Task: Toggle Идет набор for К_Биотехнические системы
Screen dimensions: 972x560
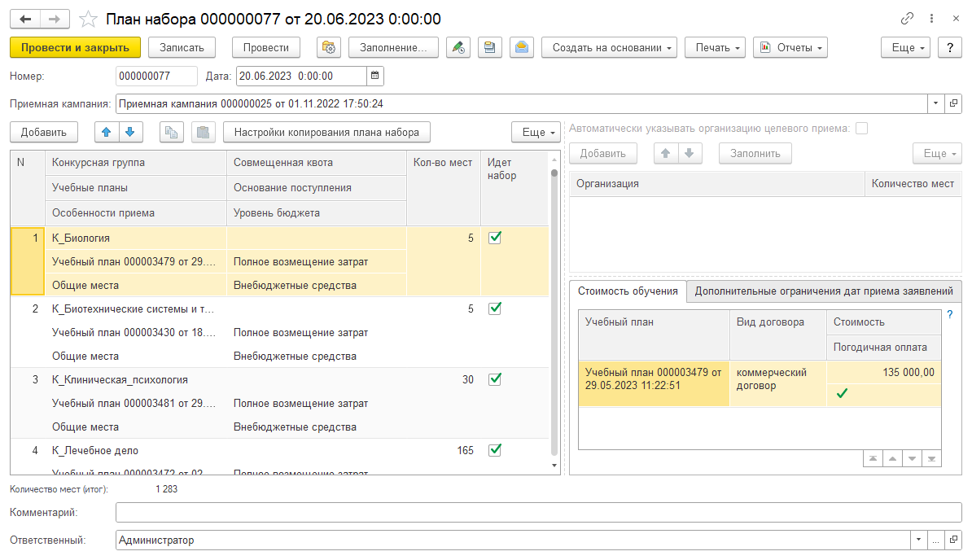Action: coord(495,308)
